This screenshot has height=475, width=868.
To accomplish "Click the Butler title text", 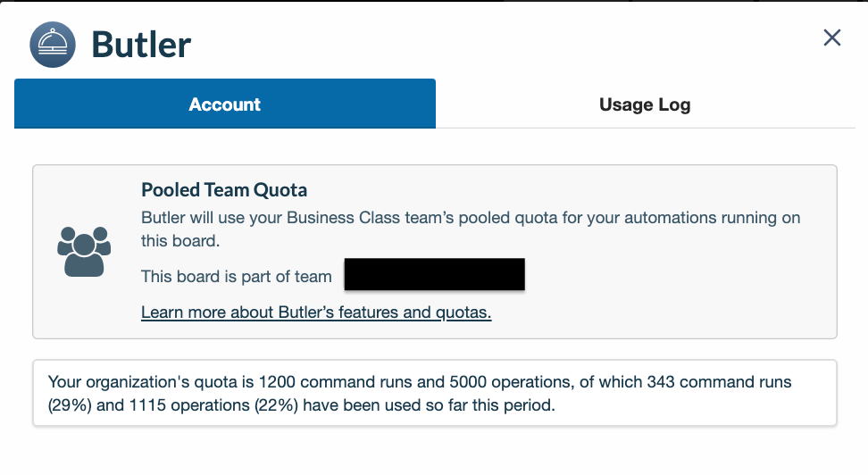I will (141, 45).
